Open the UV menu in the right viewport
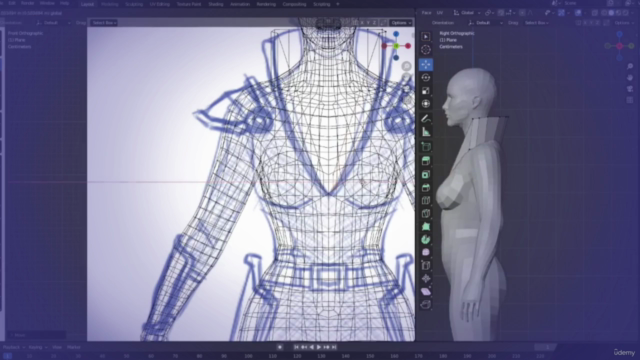640x360 pixels. (440, 13)
